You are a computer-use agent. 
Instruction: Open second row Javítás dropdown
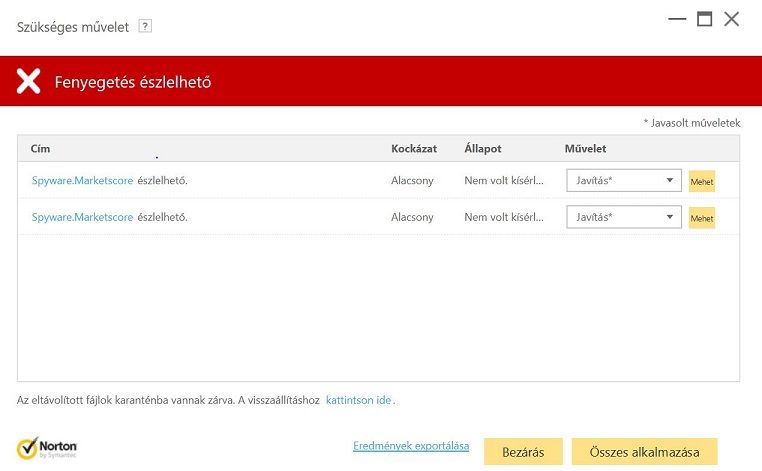point(624,217)
